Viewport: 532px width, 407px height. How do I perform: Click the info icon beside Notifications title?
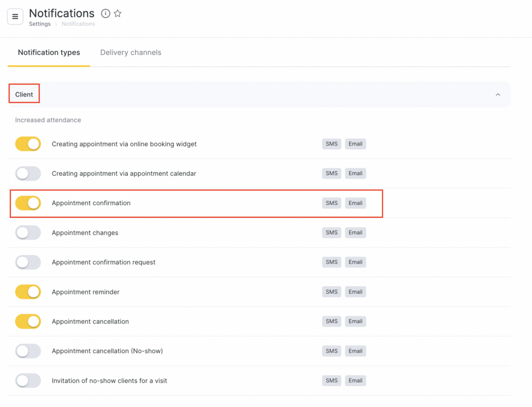click(105, 13)
